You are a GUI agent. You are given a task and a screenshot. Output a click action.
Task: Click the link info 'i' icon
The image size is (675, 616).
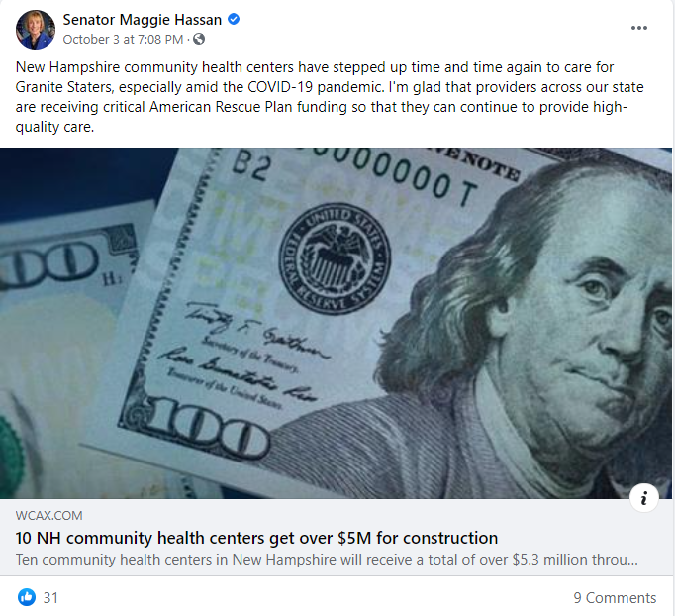tap(644, 498)
